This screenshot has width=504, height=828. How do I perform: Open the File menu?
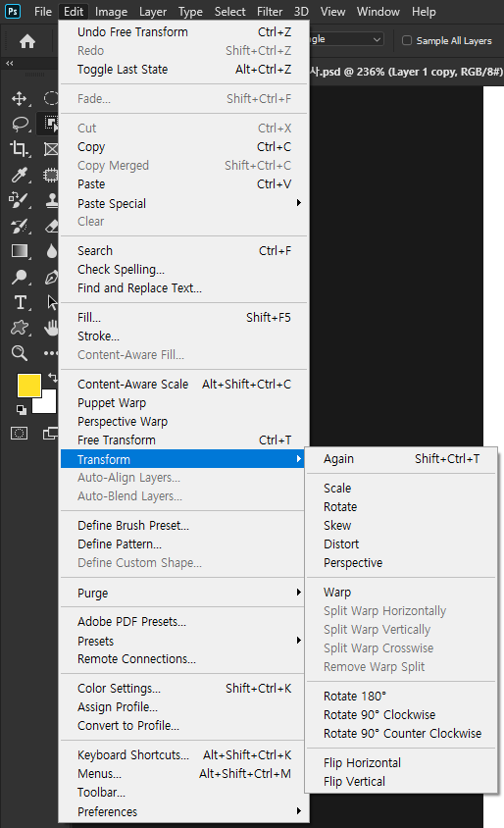coord(43,12)
